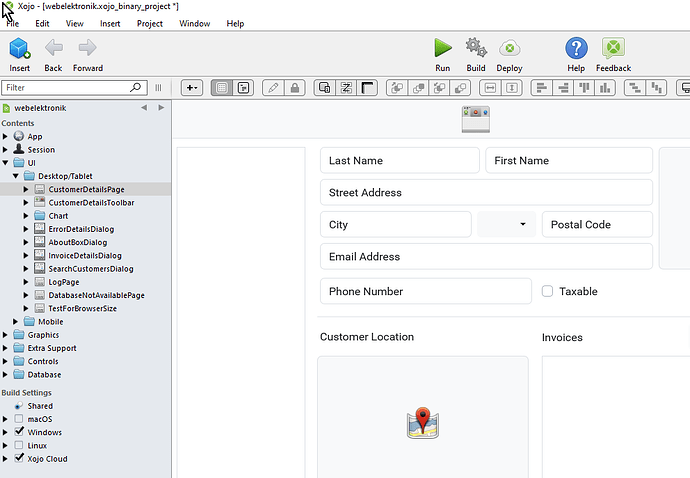Open the File menu

point(13,24)
